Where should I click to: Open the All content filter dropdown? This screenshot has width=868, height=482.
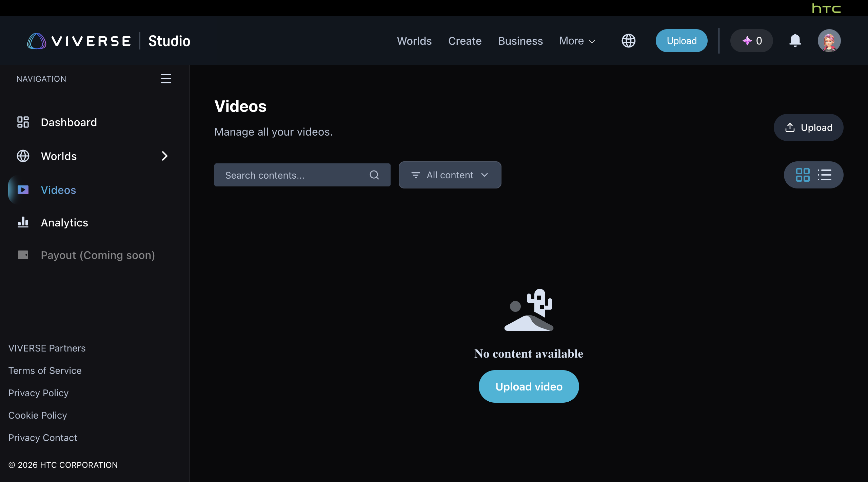tap(450, 175)
